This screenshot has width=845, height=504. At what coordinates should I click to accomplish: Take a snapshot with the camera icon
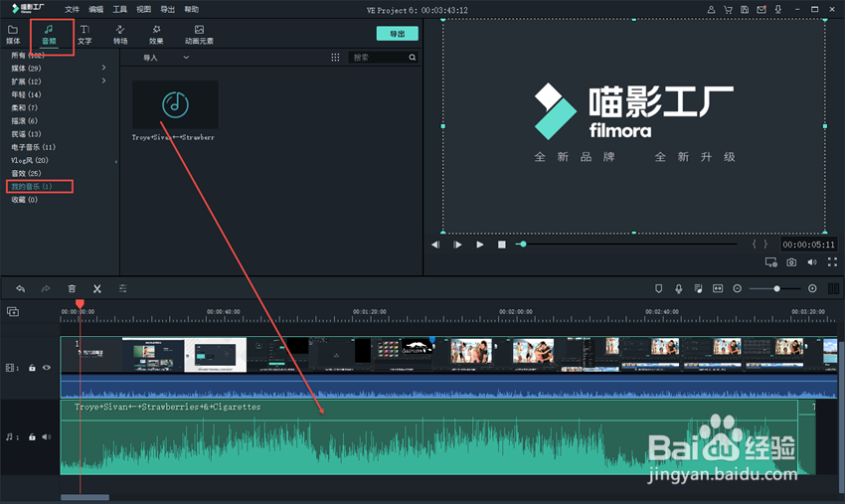point(791,262)
